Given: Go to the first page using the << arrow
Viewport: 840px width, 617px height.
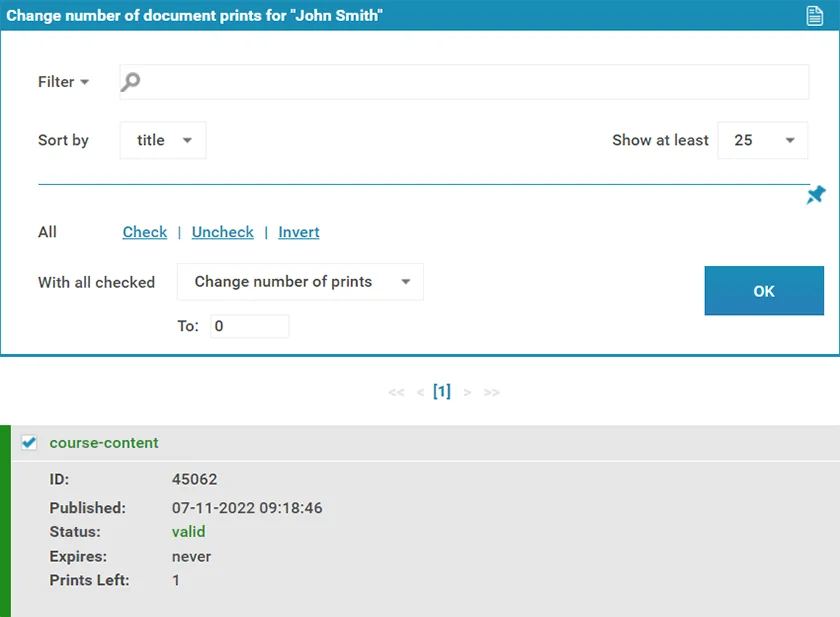Looking at the screenshot, I should [396, 392].
